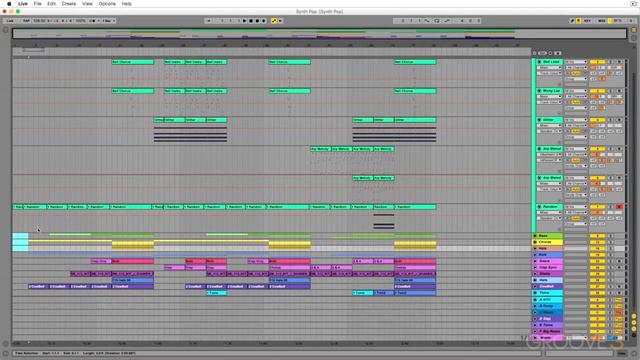Image resolution: width=640 pixels, height=360 pixels.
Task: Unfold the Chords track
Action: point(535,242)
